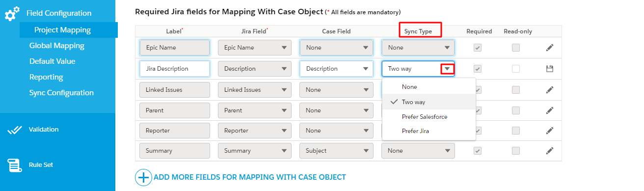Toggle Read-only checkbox in Summary row
The width and height of the screenshot is (644, 191).
point(516,151)
